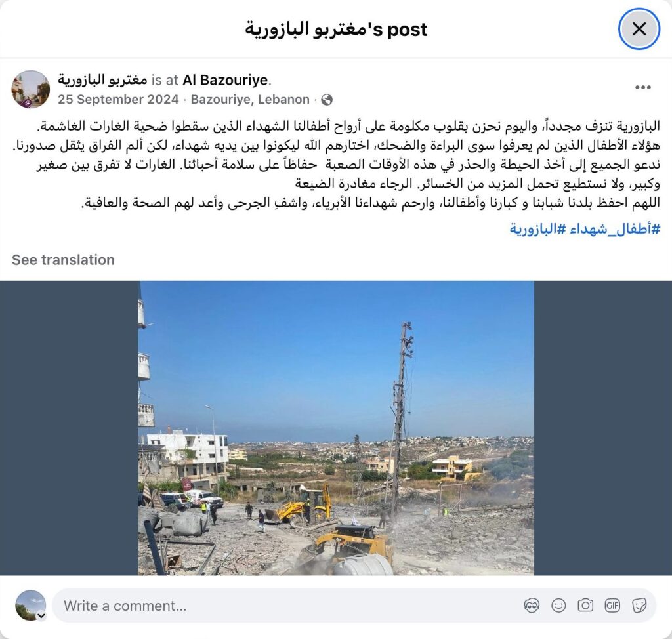The image size is (672, 639).
Task: Click the page name مغتربو البازورية link
Action: pyautogui.click(x=102, y=80)
